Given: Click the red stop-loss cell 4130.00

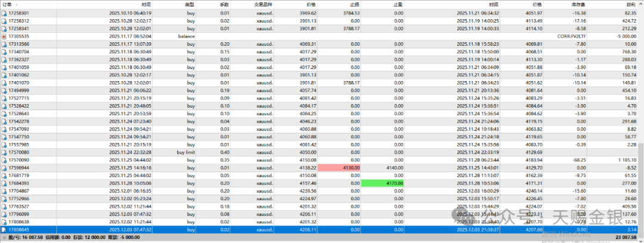Looking at the screenshot, I should pyautogui.click(x=339, y=167).
